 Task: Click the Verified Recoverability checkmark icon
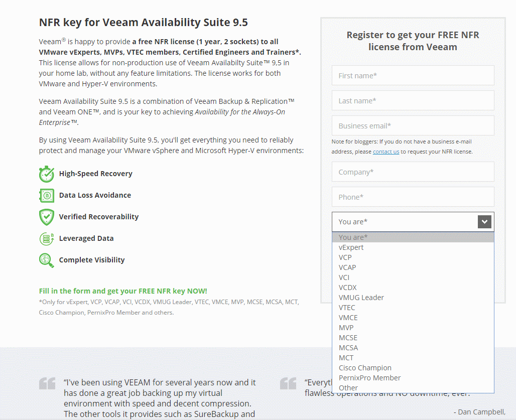pyautogui.click(x=46, y=217)
